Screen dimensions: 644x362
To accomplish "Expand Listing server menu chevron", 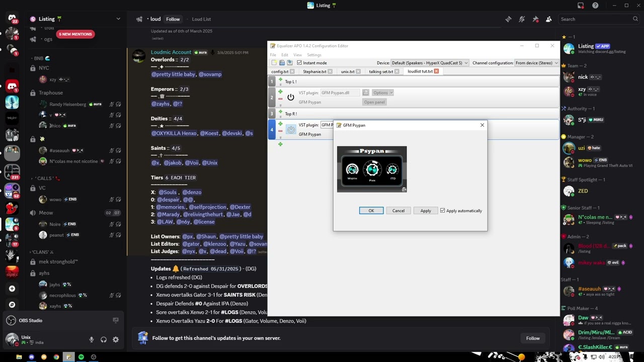I will point(118,19).
